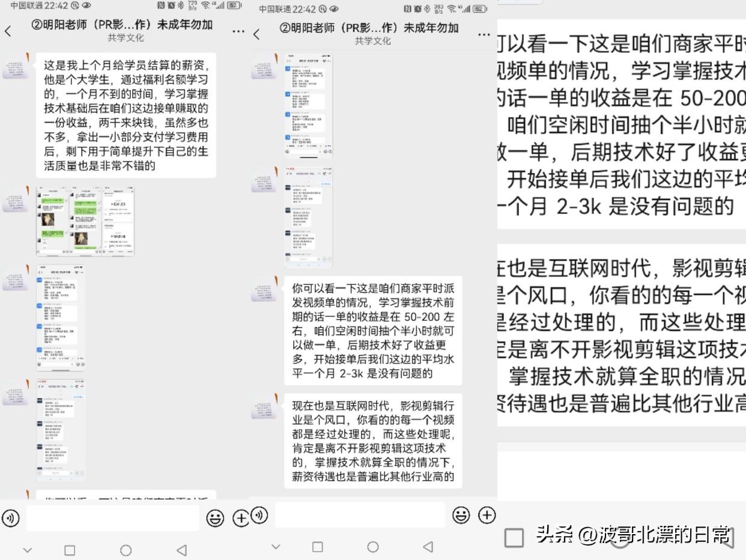
Task: Tap the plus icon in the right chat input bar
Action: click(x=487, y=516)
